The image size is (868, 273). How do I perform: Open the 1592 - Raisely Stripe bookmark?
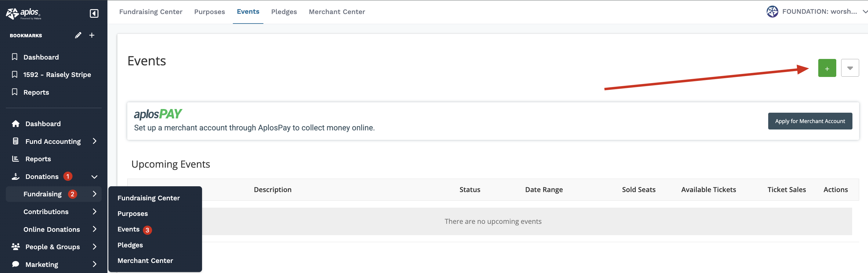point(56,75)
